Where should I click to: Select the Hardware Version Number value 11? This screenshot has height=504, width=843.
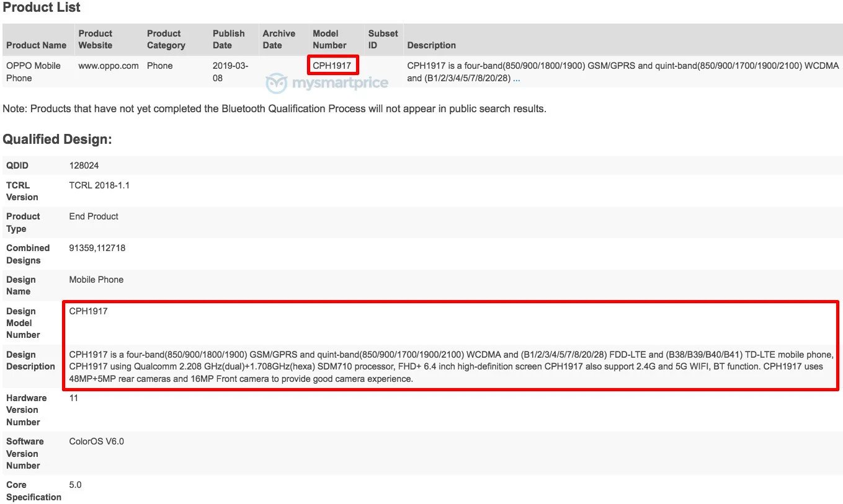(74, 398)
